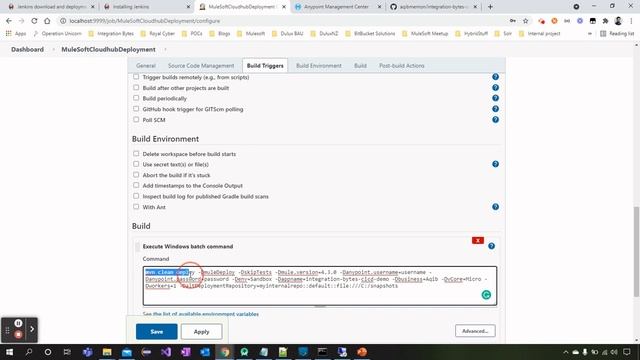Tick the 'Poll SCM' checkbox

point(136,119)
